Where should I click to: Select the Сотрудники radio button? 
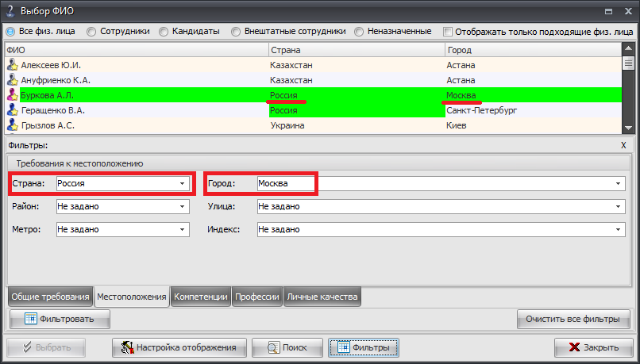point(91,32)
